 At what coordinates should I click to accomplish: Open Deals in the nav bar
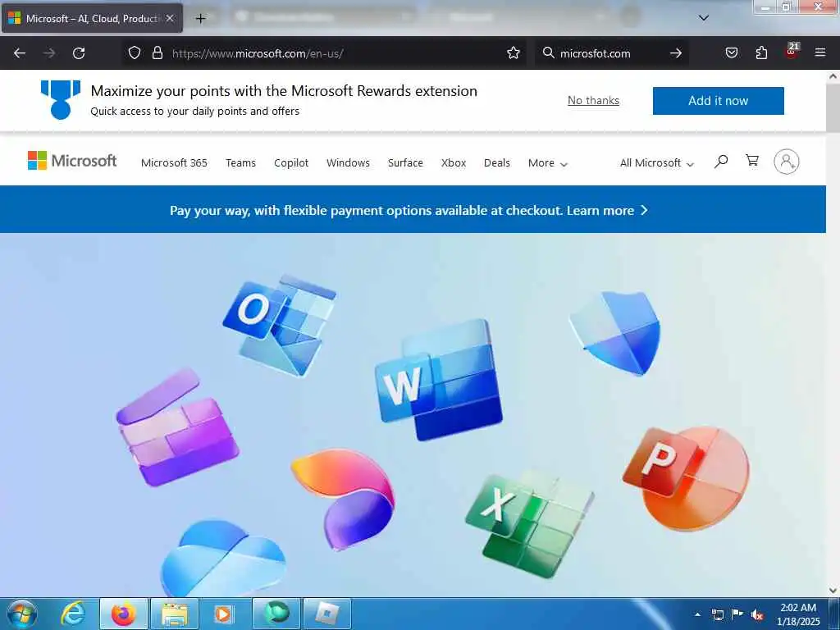pyautogui.click(x=496, y=163)
